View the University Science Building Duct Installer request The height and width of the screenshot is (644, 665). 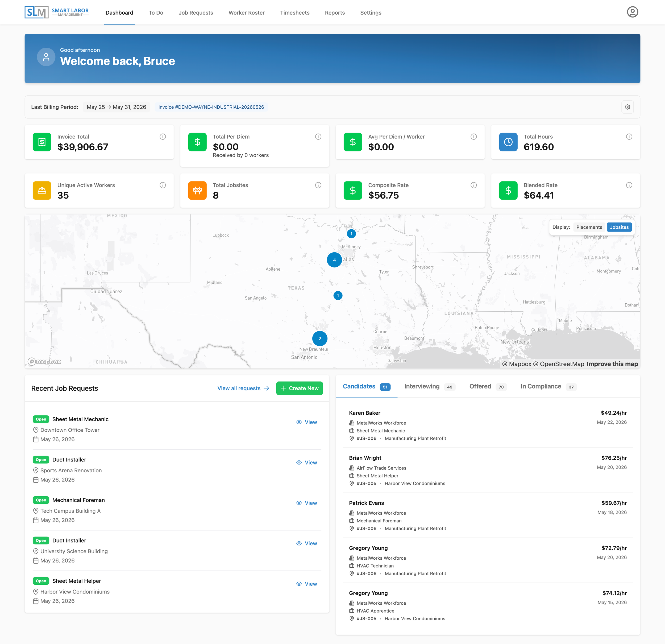point(306,543)
